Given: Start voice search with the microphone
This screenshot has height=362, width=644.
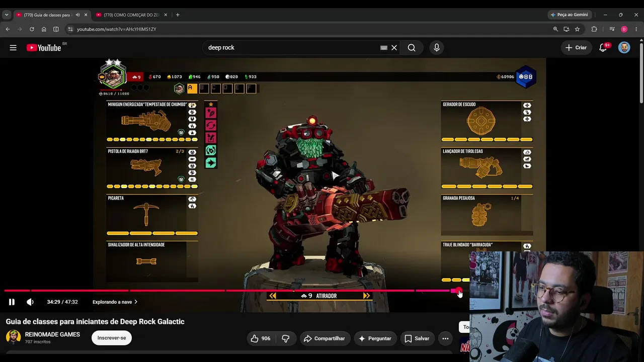Looking at the screenshot, I should coord(437,48).
